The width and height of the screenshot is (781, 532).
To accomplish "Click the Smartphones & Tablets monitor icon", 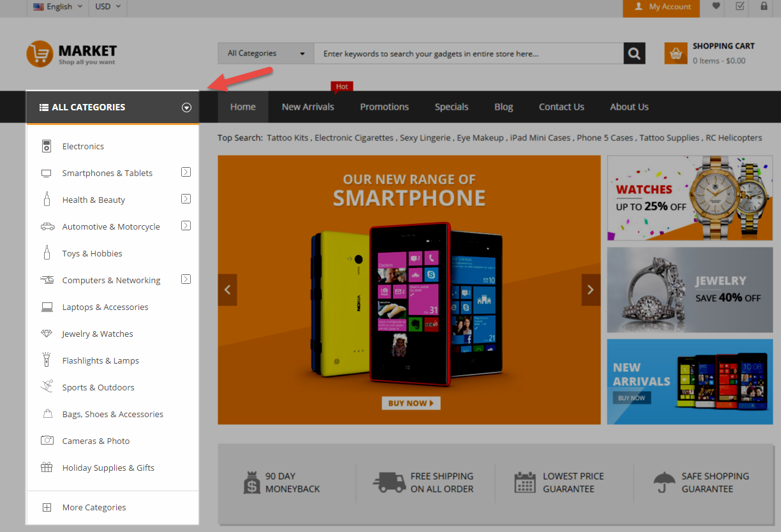I will 47,173.
